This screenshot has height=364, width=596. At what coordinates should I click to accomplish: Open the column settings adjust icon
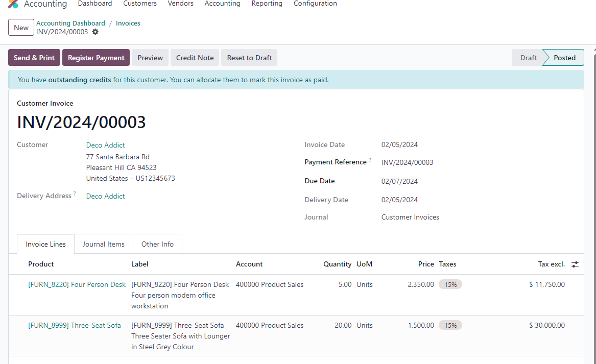575,264
